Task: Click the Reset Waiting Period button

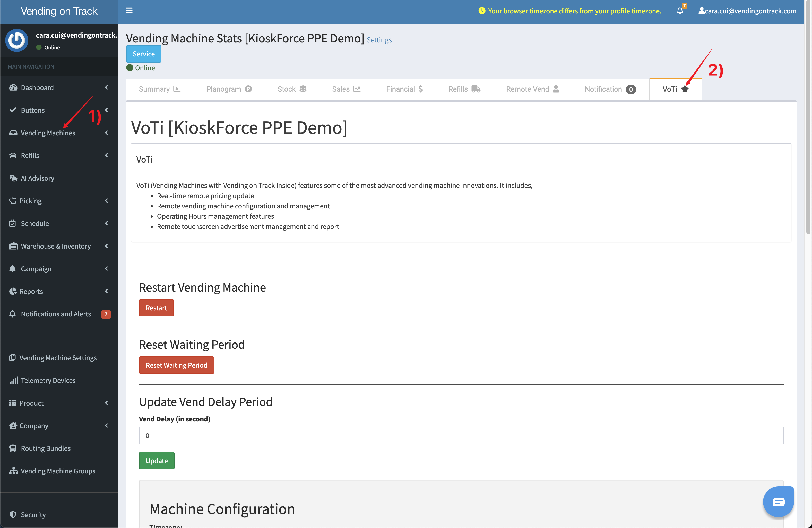Action: click(176, 365)
